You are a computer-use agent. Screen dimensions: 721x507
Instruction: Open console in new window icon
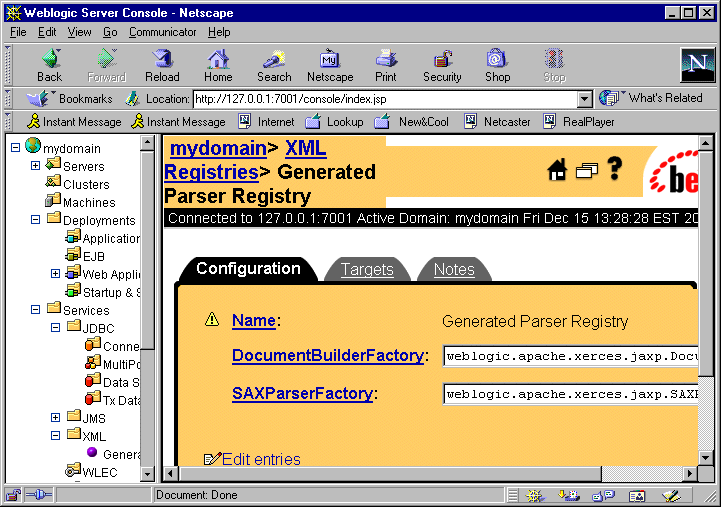point(587,171)
